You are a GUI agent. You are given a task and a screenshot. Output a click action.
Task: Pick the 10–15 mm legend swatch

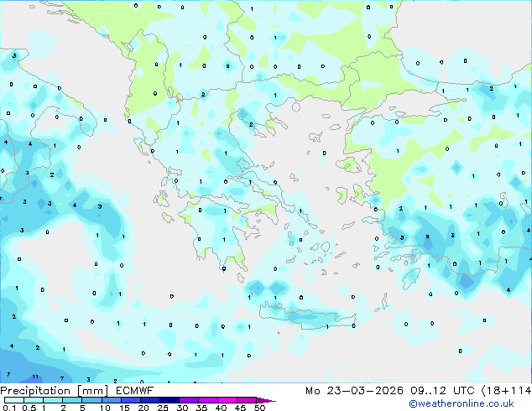112,400
